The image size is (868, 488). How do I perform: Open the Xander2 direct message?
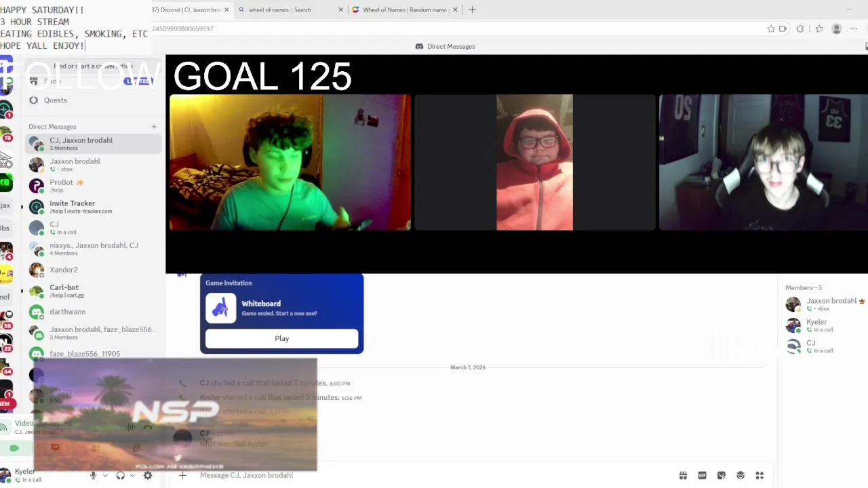click(x=94, y=270)
